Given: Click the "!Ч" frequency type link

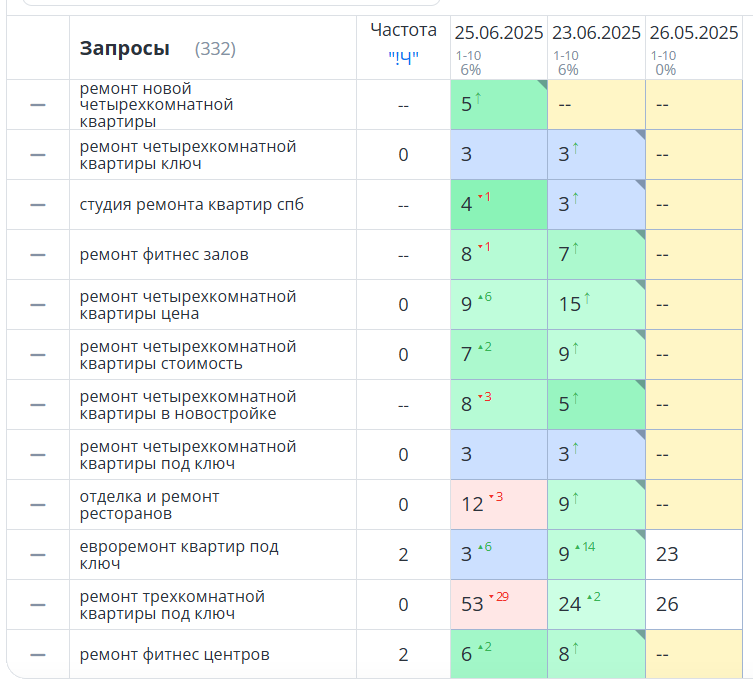Looking at the screenshot, I should (x=403, y=56).
